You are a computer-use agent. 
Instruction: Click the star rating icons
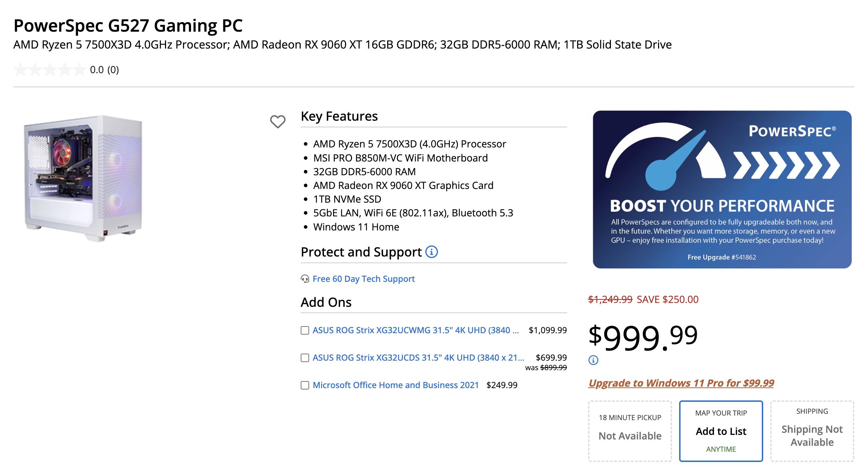pos(50,70)
